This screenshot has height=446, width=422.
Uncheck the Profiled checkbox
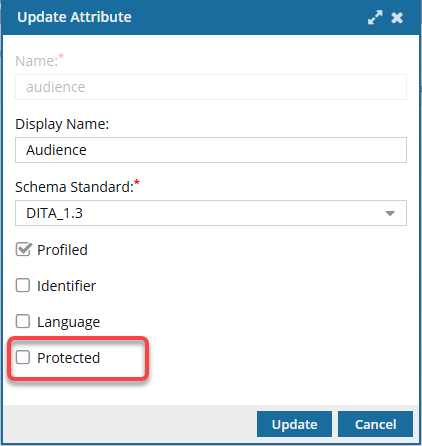point(23,249)
